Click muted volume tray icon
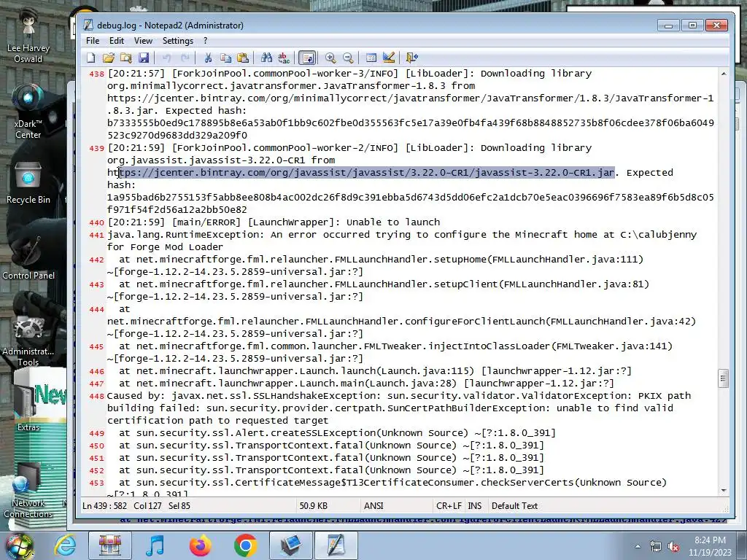747x560 pixels. point(673,546)
